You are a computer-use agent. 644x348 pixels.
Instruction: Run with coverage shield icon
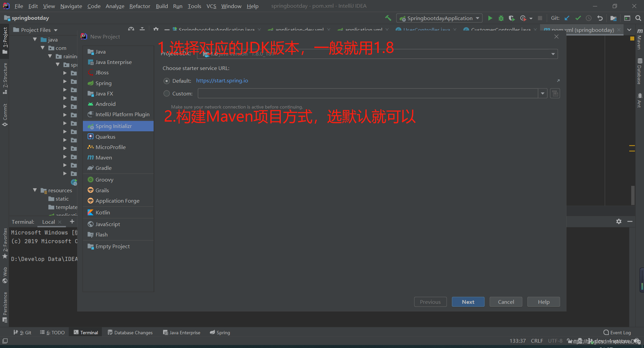point(512,18)
